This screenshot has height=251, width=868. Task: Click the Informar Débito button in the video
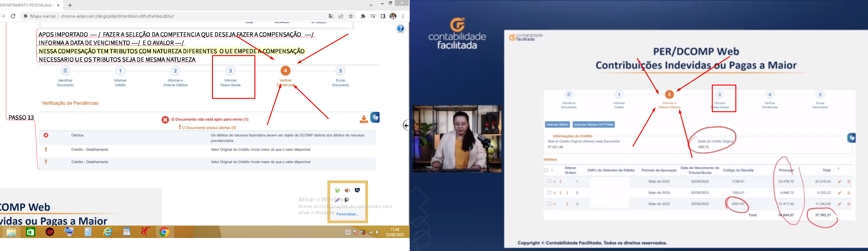pos(557,125)
